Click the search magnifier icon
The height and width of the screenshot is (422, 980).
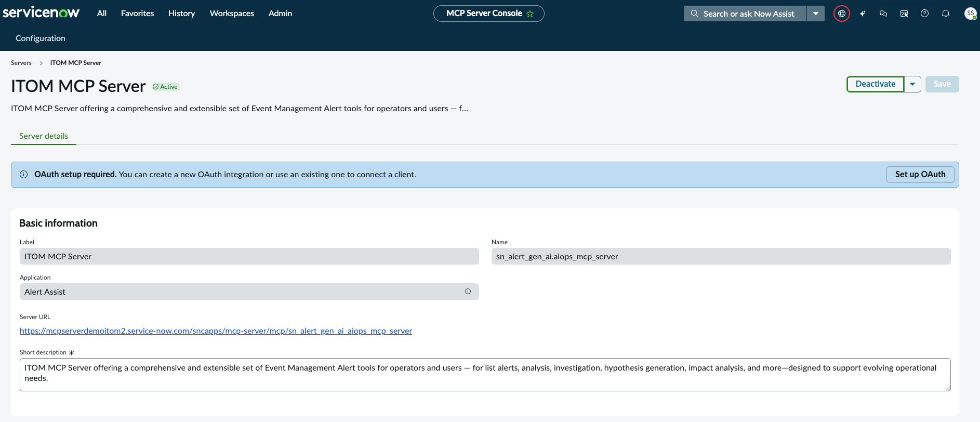[694, 14]
